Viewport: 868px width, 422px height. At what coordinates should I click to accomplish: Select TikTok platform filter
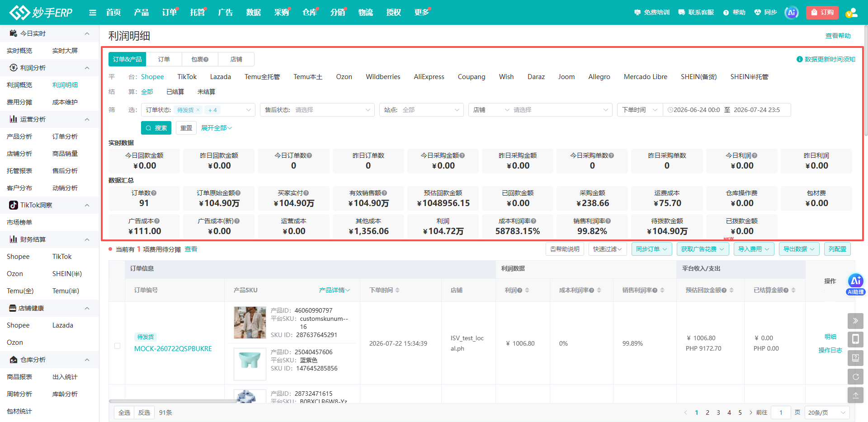pos(187,77)
